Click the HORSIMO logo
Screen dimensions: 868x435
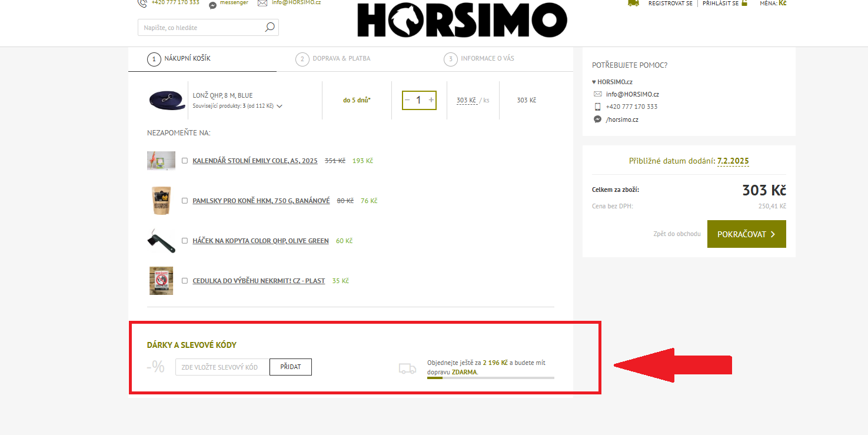point(462,21)
